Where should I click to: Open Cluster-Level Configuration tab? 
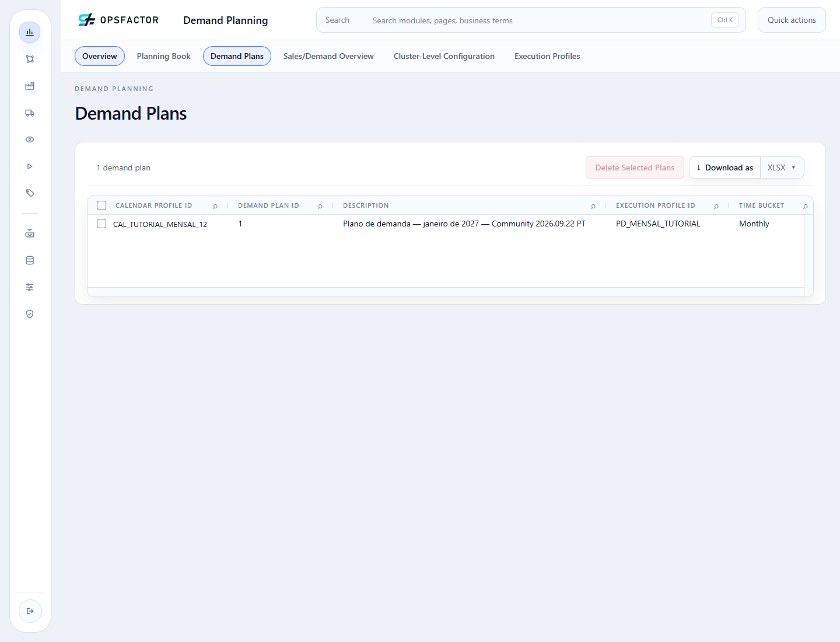(444, 56)
